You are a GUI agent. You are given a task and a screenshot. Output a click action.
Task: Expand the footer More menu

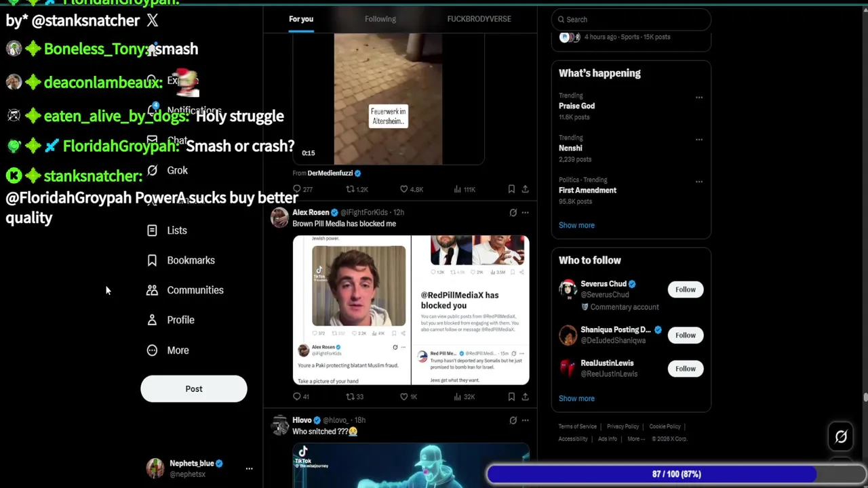point(636,439)
